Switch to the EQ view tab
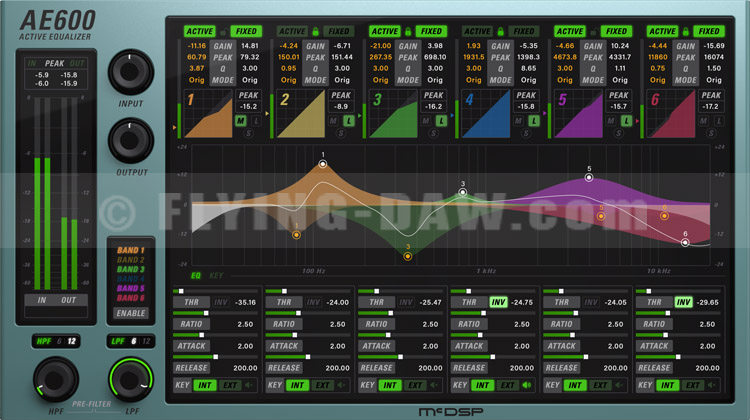The width and height of the screenshot is (750, 420). (196, 276)
